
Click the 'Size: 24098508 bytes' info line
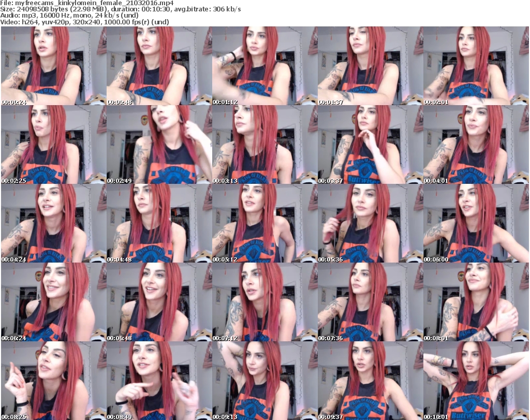121,9
